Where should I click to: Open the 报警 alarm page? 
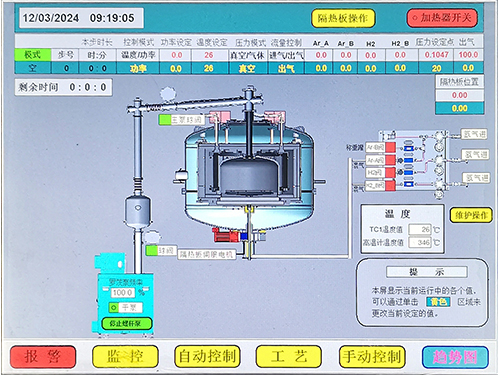click(43, 357)
